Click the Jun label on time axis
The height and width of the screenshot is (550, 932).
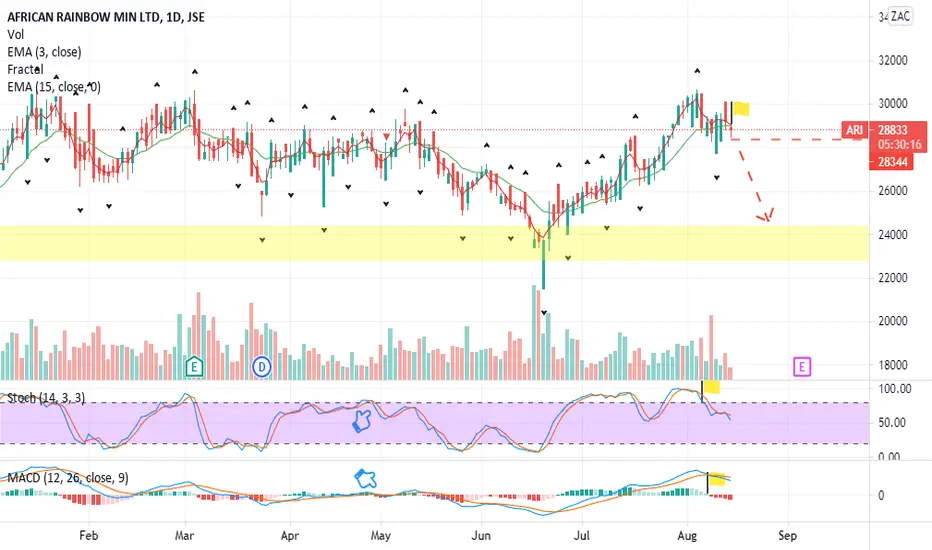[x=481, y=536]
